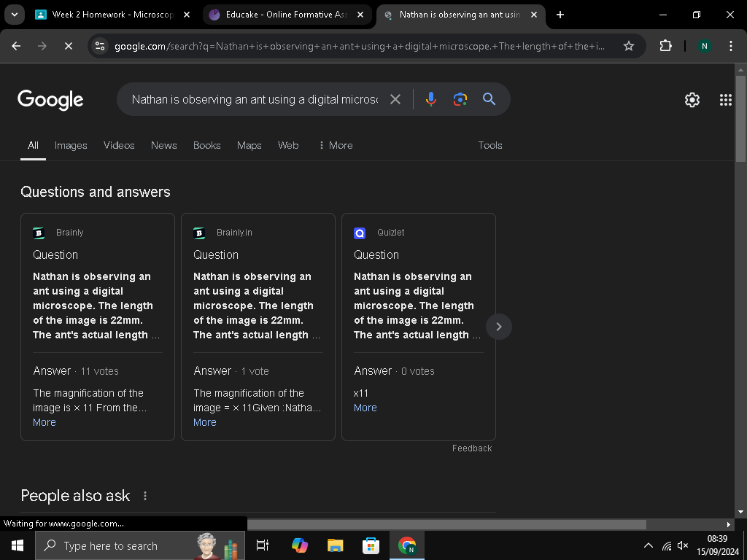Switch to Educake Online Formative tab

click(287, 15)
